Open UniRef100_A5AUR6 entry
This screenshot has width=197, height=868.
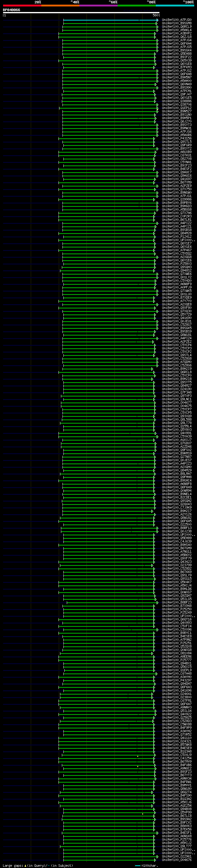[x=177, y=135]
